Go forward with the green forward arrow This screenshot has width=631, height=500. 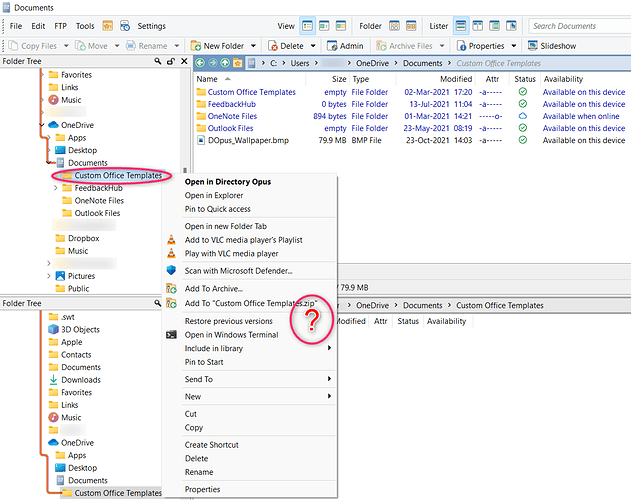pyautogui.click(x=212, y=63)
